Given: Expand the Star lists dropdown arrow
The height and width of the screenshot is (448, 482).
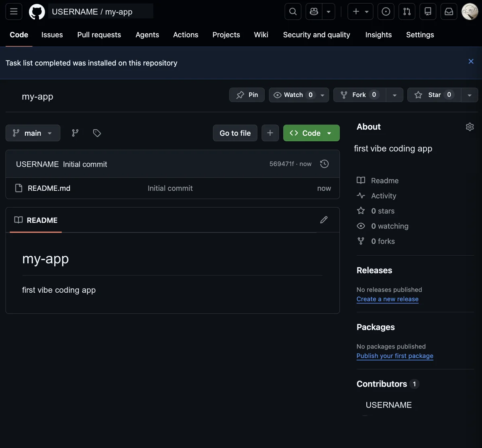Looking at the screenshot, I should (469, 95).
